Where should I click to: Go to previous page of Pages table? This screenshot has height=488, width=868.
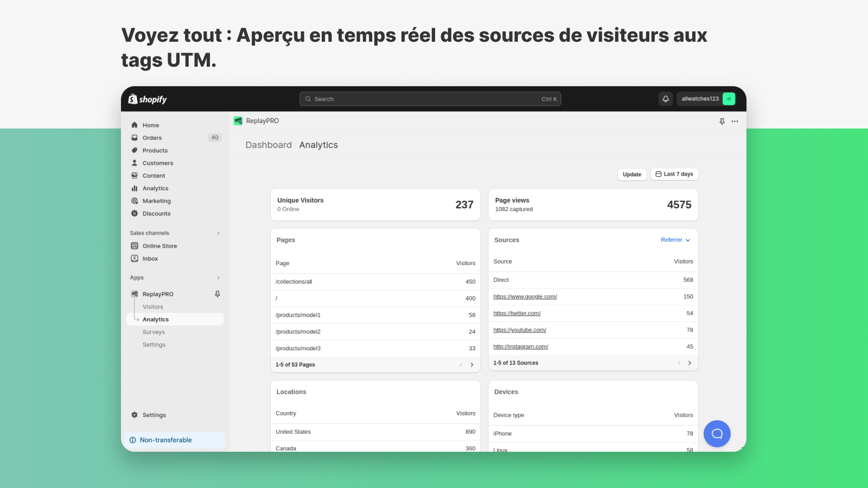point(461,365)
